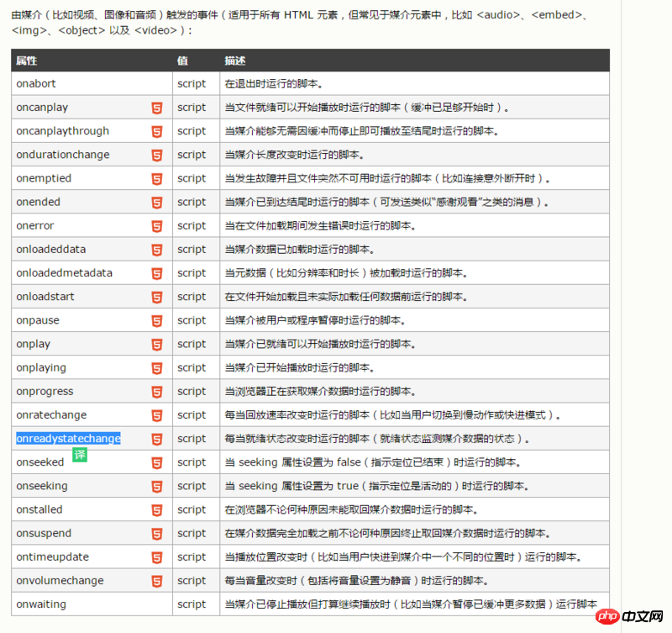This screenshot has width=672, height=633.
Task: Click the onloadeddata attribute name
Action: tap(51, 249)
